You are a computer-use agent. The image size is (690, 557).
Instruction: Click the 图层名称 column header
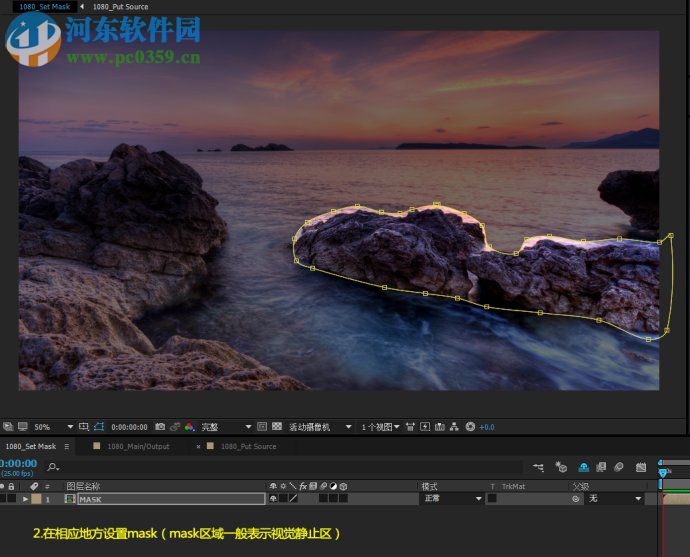83,486
